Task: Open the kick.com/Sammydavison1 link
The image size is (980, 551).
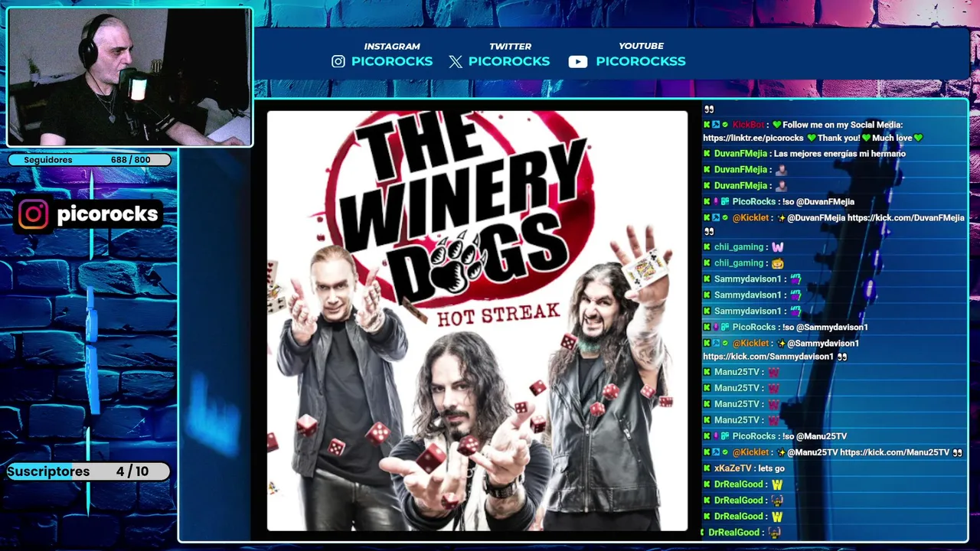Action: coord(768,357)
